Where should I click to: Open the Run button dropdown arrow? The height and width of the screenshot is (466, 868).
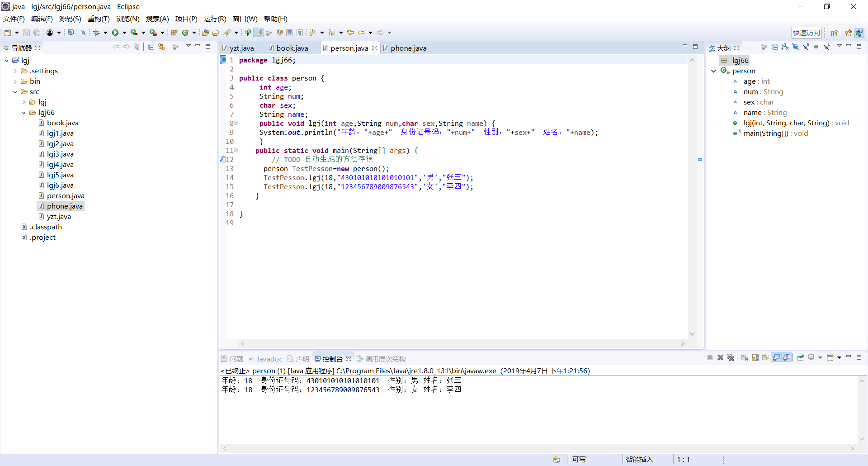[124, 33]
